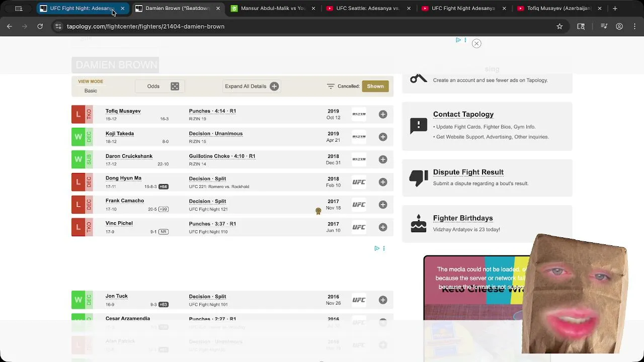Screen dimensions: 644x362
Task: Expand details for Koji Takeda fight
Action: pos(383,137)
